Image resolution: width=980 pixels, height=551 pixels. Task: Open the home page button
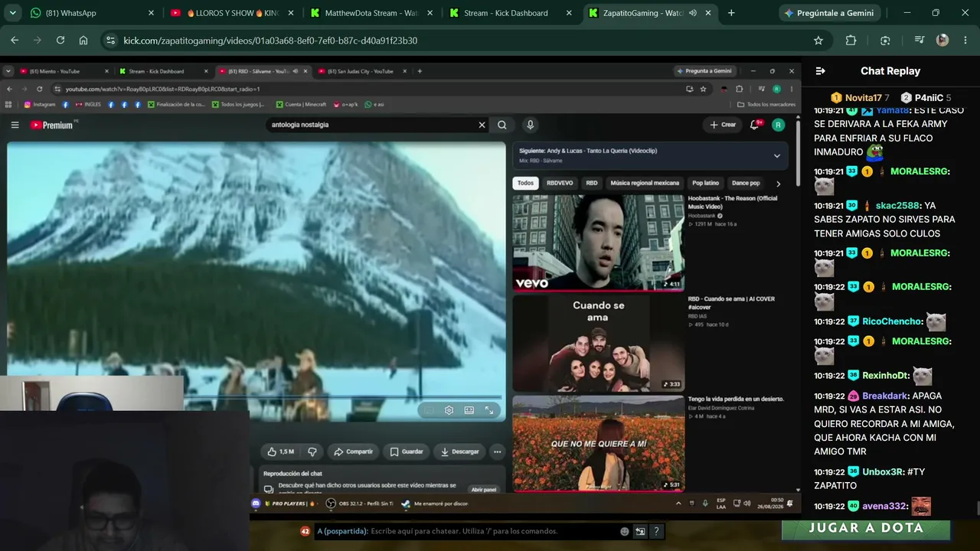(x=83, y=41)
